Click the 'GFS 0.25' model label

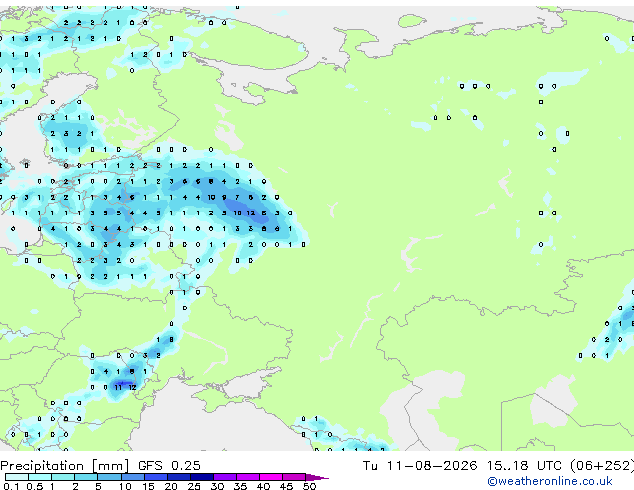169,466
